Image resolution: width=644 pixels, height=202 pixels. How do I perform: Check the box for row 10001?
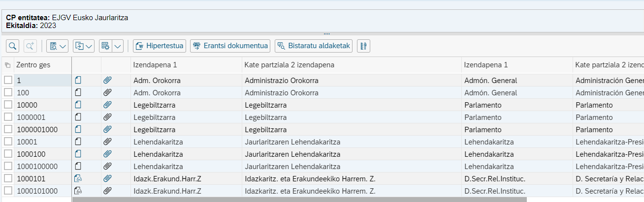(8, 142)
